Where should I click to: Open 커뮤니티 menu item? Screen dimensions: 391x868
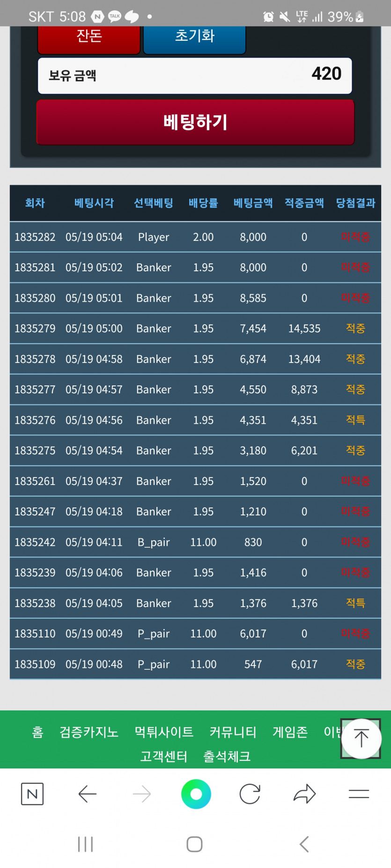pos(233,732)
